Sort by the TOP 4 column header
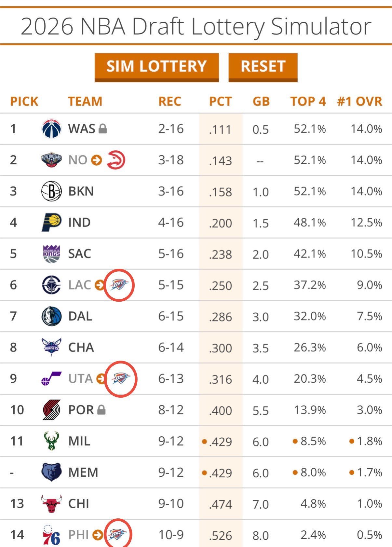Viewport: 392px width, 547px height. [308, 102]
